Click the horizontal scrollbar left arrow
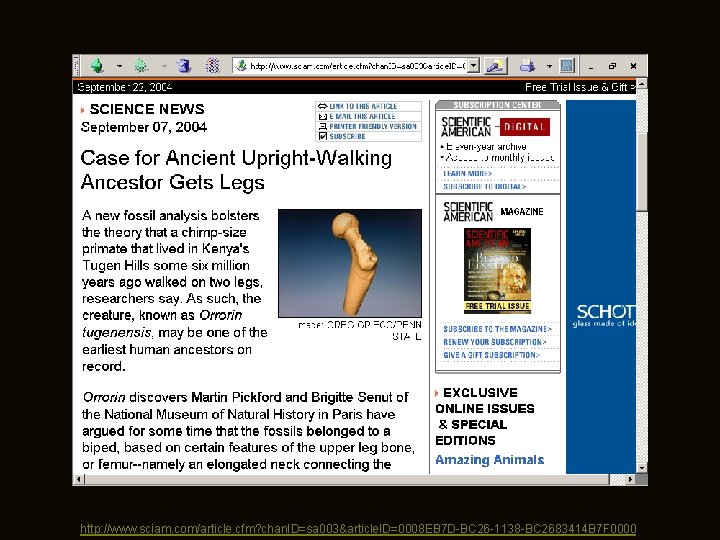The image size is (720, 540). [79, 480]
